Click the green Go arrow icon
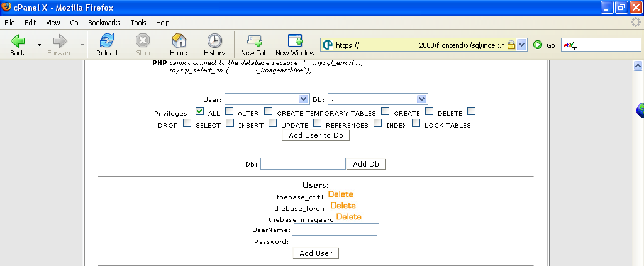The width and height of the screenshot is (644, 266). (x=538, y=45)
